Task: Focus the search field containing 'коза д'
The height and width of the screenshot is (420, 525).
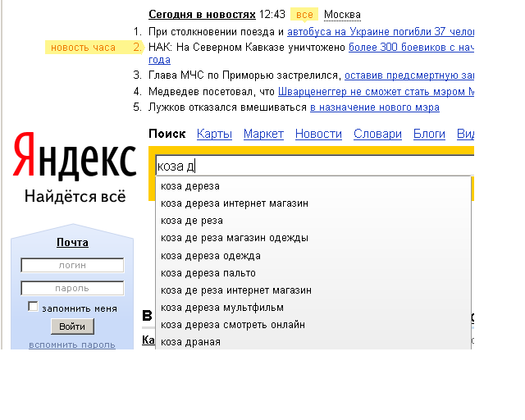Action: click(315, 166)
